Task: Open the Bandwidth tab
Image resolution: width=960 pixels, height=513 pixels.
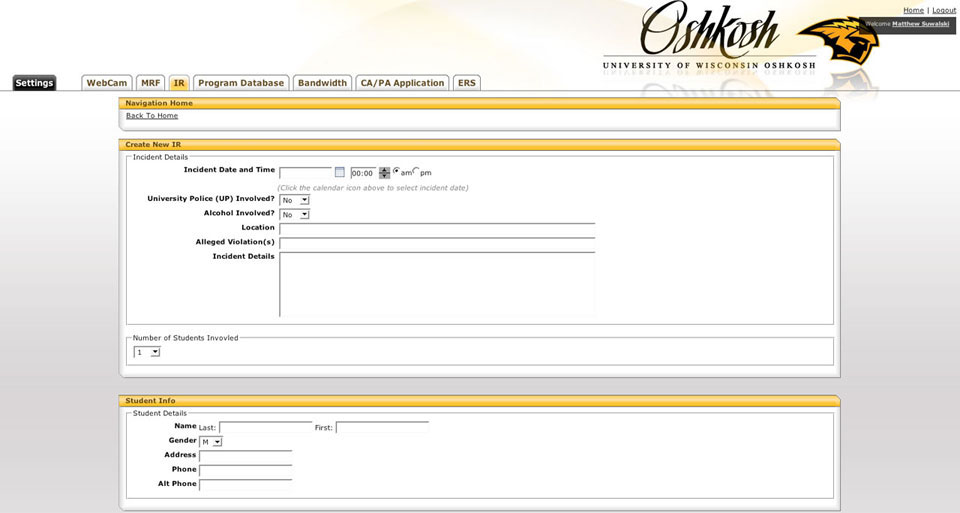Action: pyautogui.click(x=323, y=83)
